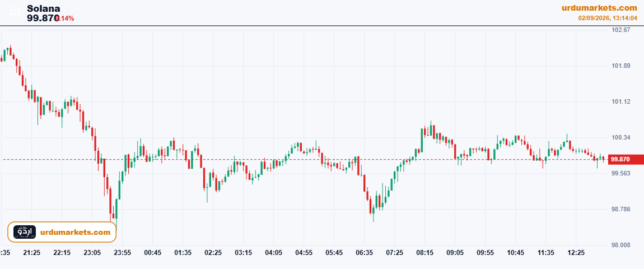Click the urdumarkets.com watermark badge text
This screenshot has width=644, height=269.
(x=76, y=233)
